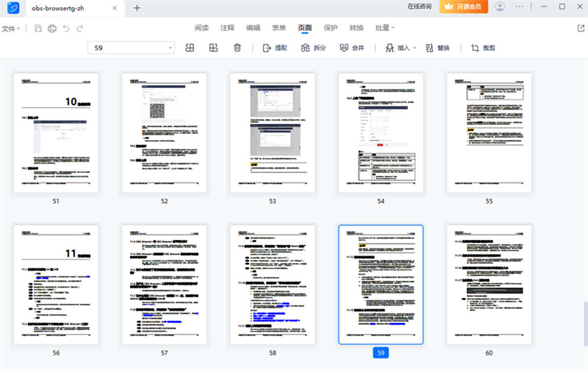Split the document with the 拆分 tool
This screenshot has height=370, width=588.
[313, 47]
